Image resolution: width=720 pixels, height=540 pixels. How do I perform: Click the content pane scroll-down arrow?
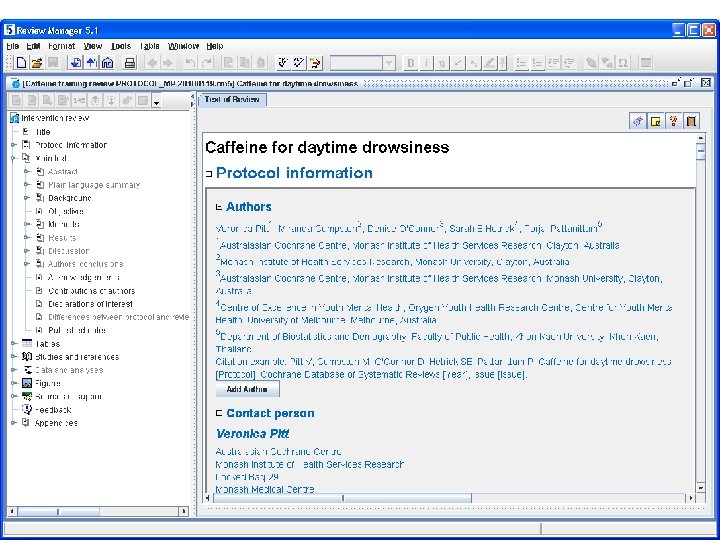[701, 488]
